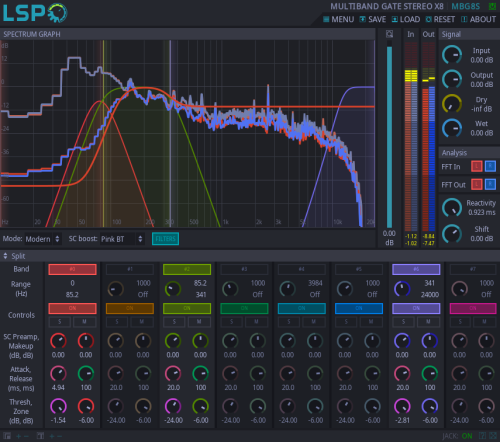Select the purple band #6 button
500x442 pixels.
click(x=416, y=269)
